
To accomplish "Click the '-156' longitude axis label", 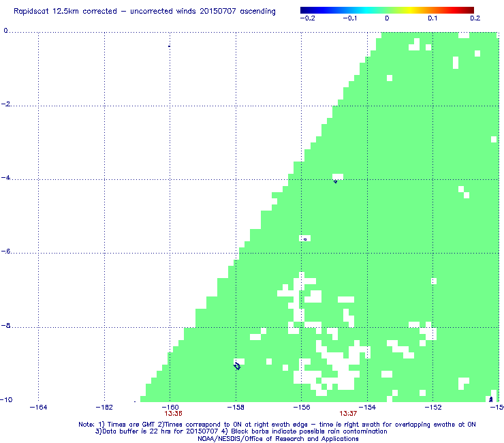I will 302,408.
